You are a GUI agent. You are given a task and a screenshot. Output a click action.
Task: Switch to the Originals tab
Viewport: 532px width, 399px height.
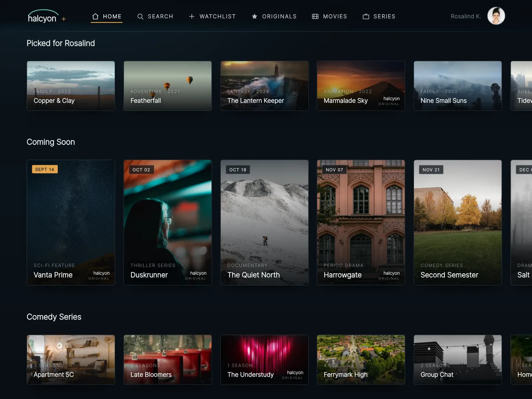click(x=274, y=16)
